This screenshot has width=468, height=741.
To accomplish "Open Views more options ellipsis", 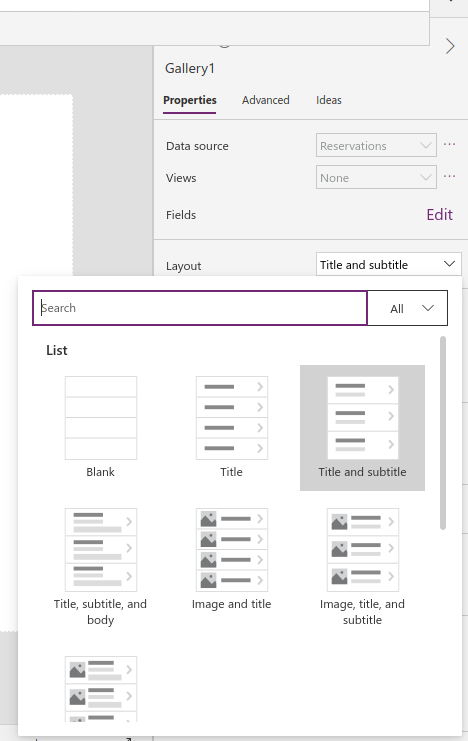I will (x=450, y=176).
